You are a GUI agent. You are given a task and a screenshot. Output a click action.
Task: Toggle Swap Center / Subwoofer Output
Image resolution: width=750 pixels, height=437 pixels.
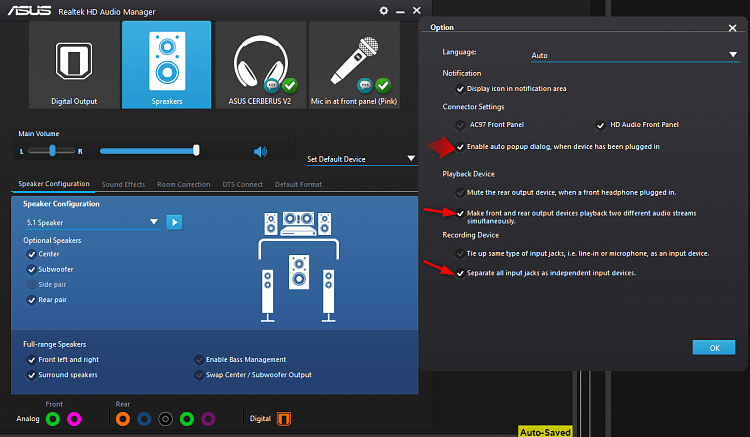click(199, 375)
